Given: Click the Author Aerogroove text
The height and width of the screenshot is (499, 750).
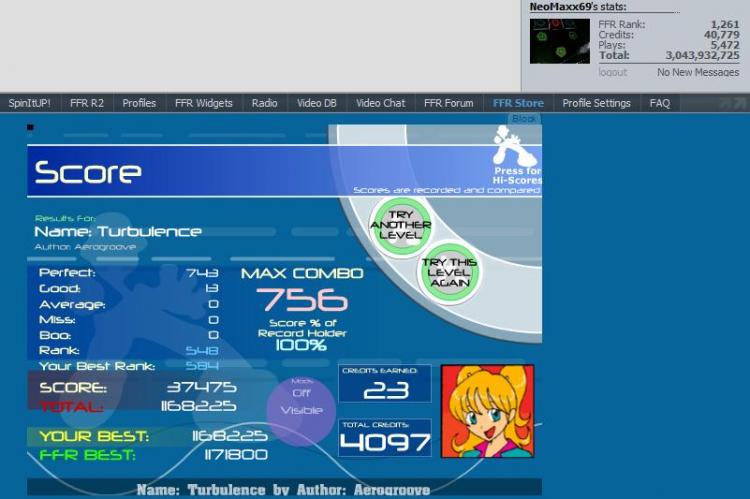Looking at the screenshot, I should (85, 247).
